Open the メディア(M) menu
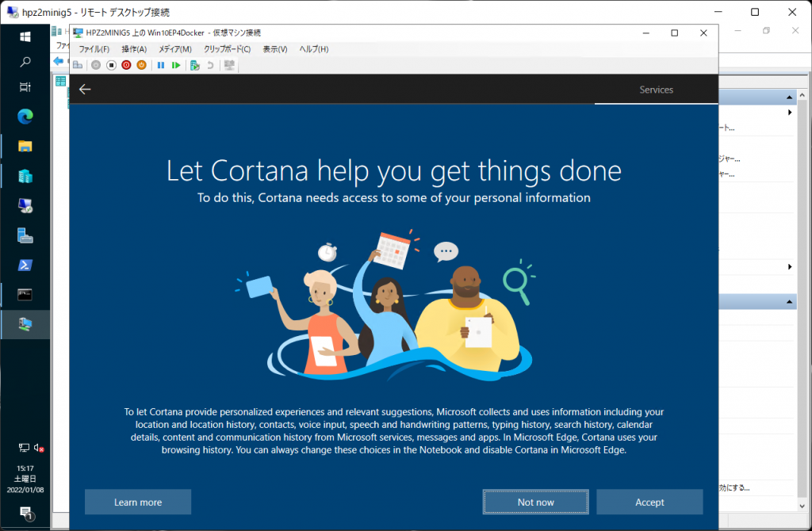Viewport: 812px width, 531px height. (175, 49)
